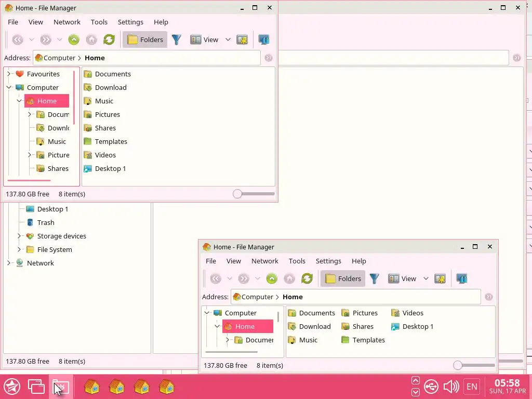Open volume control in system tray

pyautogui.click(x=451, y=387)
